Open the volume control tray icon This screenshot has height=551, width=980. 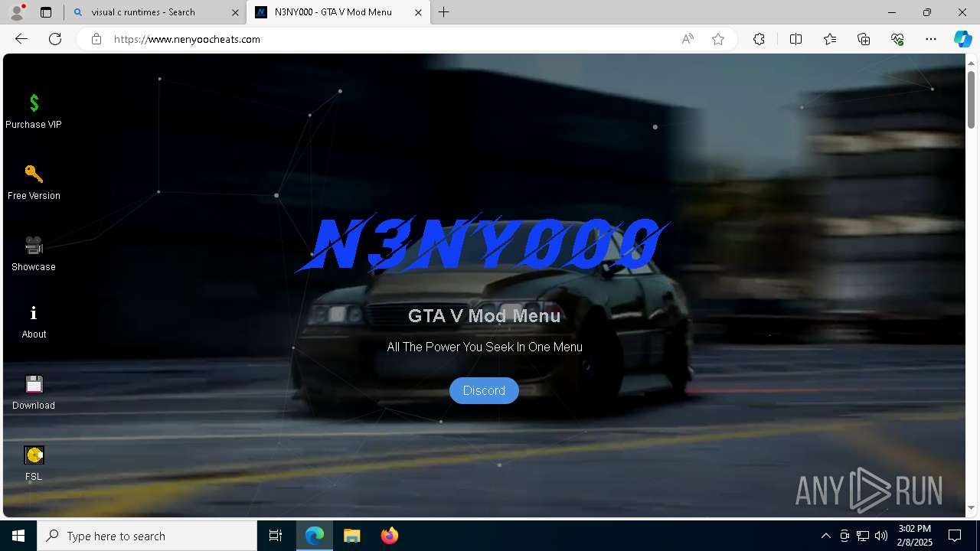point(881,536)
